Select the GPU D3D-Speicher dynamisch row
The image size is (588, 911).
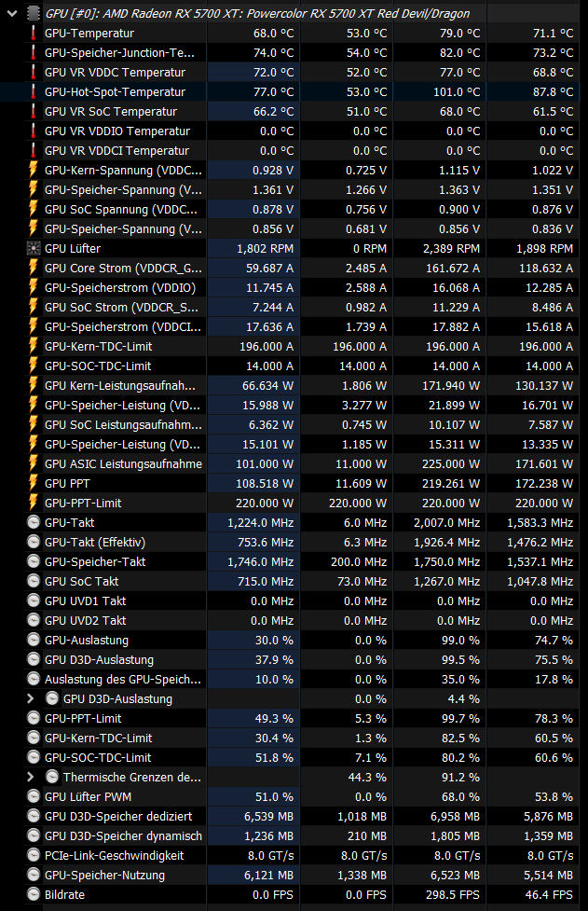302,836
